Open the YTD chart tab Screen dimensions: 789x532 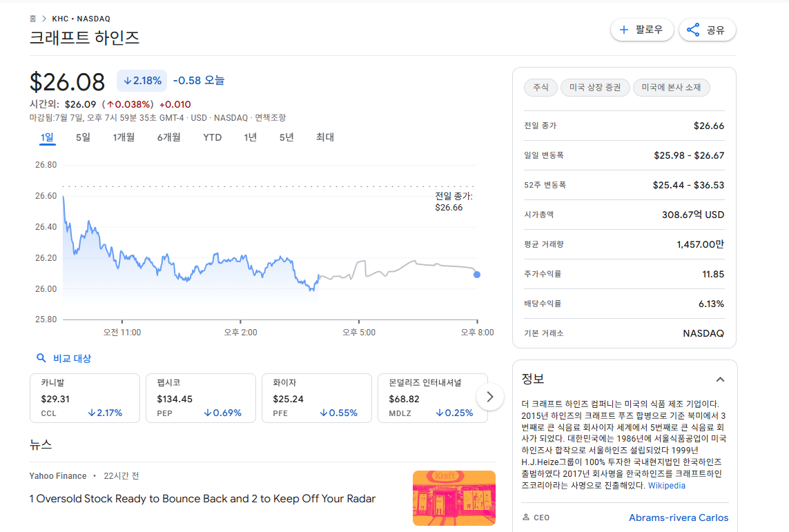click(x=213, y=137)
